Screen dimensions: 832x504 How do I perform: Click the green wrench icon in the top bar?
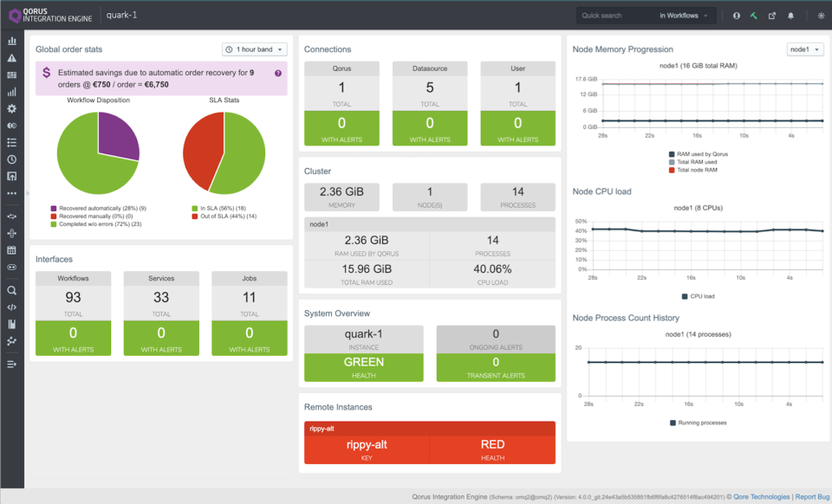754,16
